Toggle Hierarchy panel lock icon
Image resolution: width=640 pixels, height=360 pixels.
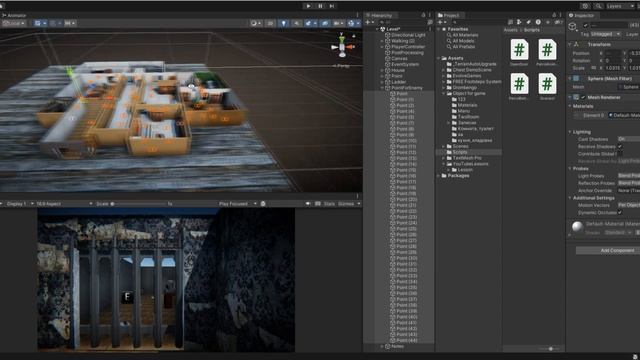423,15
